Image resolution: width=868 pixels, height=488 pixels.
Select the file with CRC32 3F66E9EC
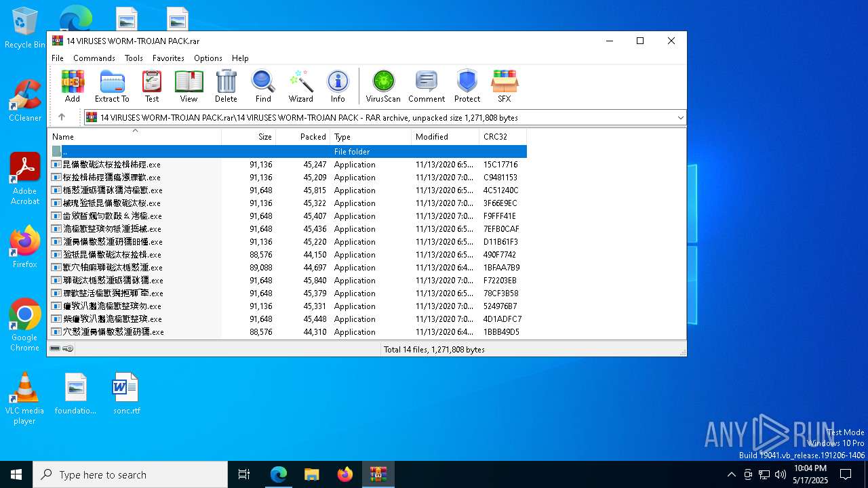pyautogui.click(x=288, y=203)
